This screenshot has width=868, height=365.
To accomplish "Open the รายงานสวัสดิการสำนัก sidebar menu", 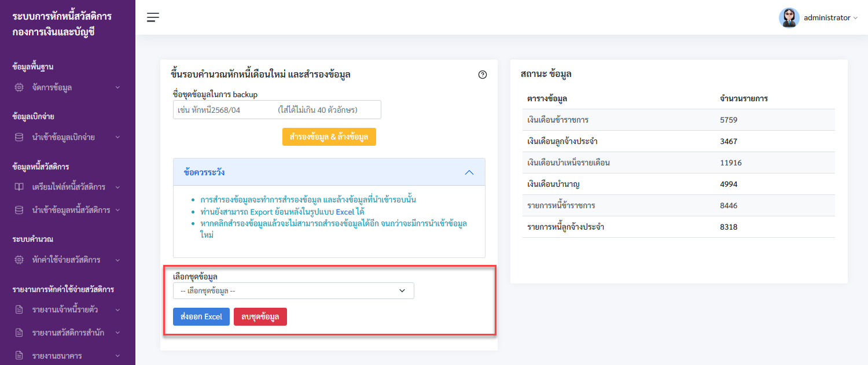I will point(68,333).
